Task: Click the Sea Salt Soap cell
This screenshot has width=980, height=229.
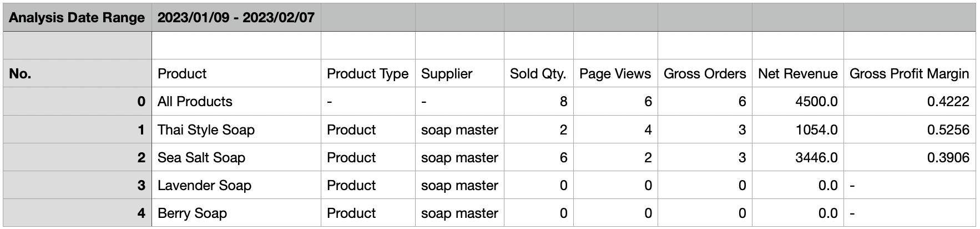Action: (236, 157)
